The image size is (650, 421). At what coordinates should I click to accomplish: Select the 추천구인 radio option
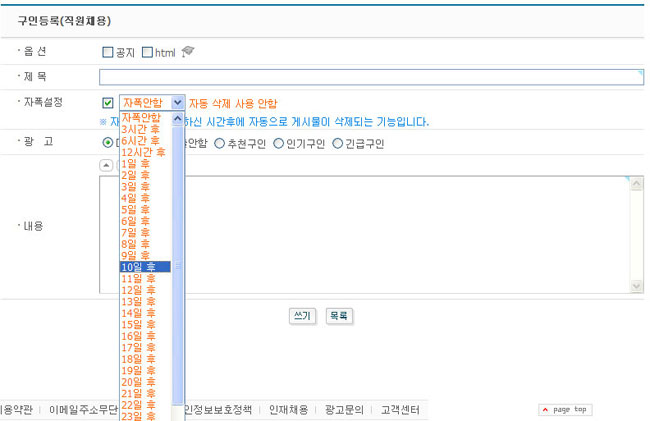(219, 143)
